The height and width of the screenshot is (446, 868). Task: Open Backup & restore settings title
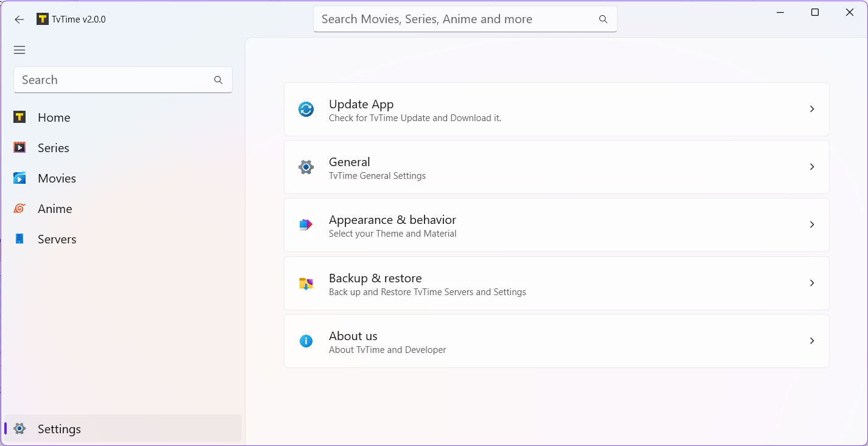click(x=375, y=278)
